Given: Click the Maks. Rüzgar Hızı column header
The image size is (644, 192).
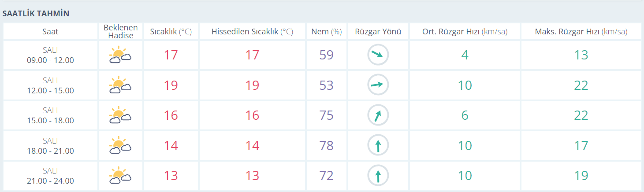Looking at the screenshot, I should [x=581, y=32].
